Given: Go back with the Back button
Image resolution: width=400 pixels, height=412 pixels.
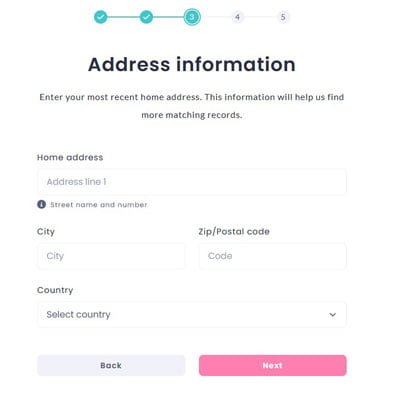Looking at the screenshot, I should (x=111, y=365).
